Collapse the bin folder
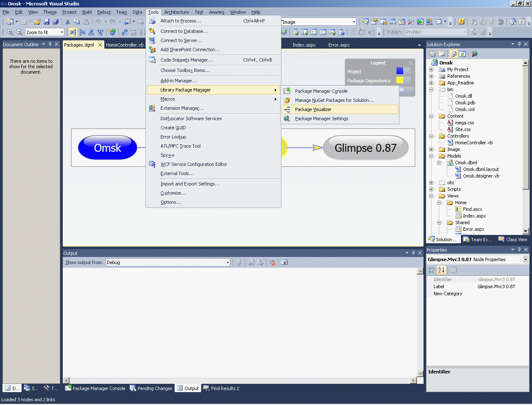The image size is (532, 405). 431,89
